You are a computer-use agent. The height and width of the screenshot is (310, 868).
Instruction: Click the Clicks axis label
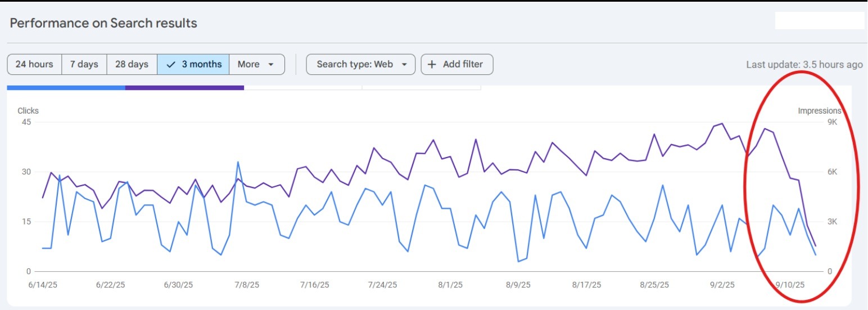28,111
